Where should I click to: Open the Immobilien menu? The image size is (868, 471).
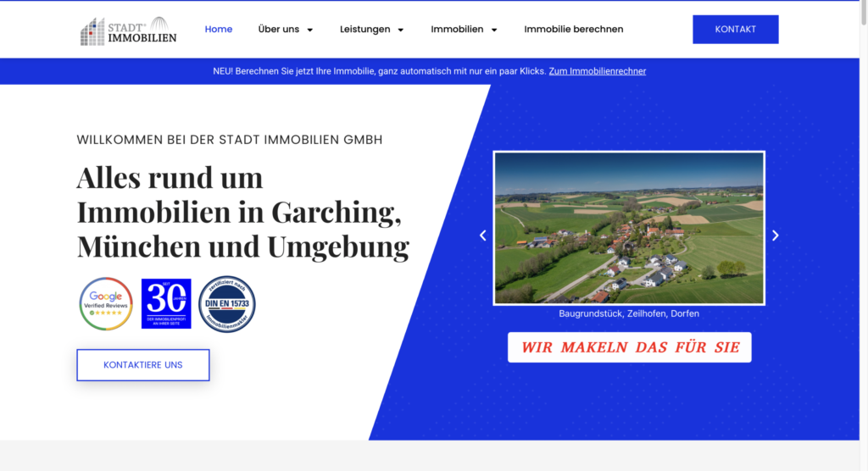pyautogui.click(x=457, y=30)
